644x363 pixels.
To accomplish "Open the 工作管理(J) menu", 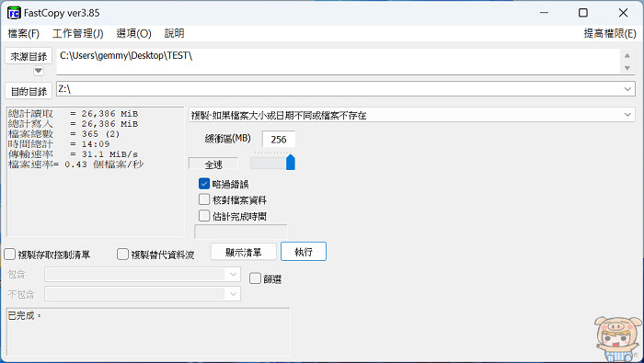I will pos(77,34).
